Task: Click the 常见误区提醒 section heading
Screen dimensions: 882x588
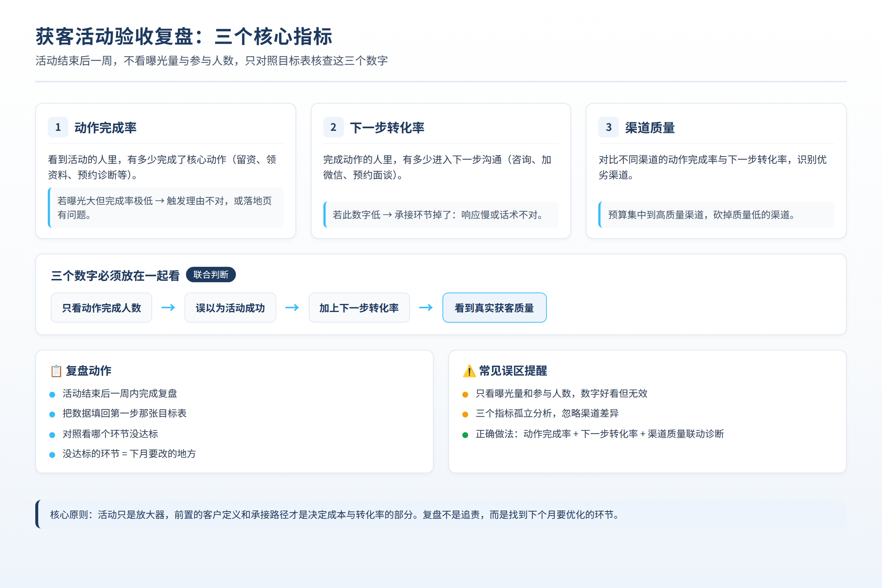Action: tap(513, 371)
